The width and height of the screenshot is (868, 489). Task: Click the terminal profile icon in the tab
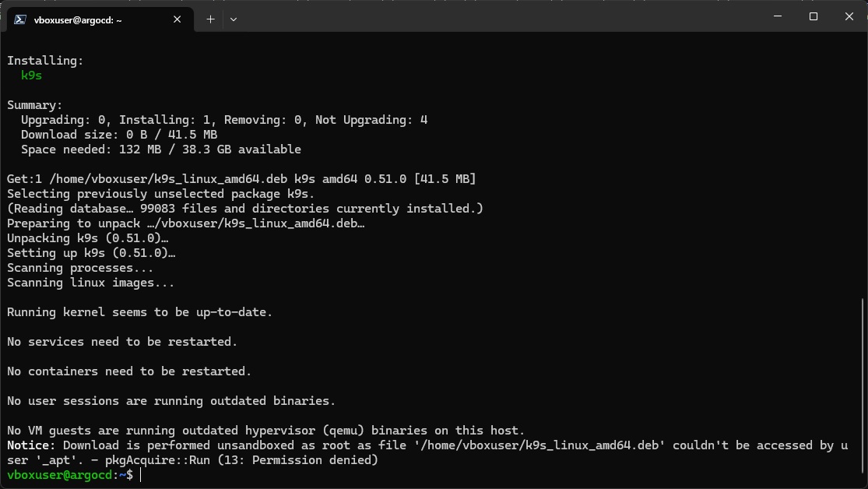coord(20,19)
